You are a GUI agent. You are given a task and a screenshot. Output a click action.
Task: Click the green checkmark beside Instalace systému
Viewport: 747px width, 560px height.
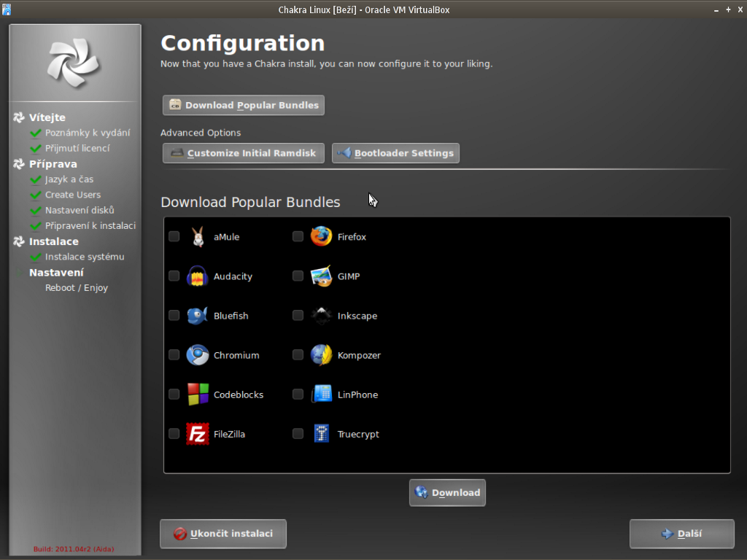(35, 257)
